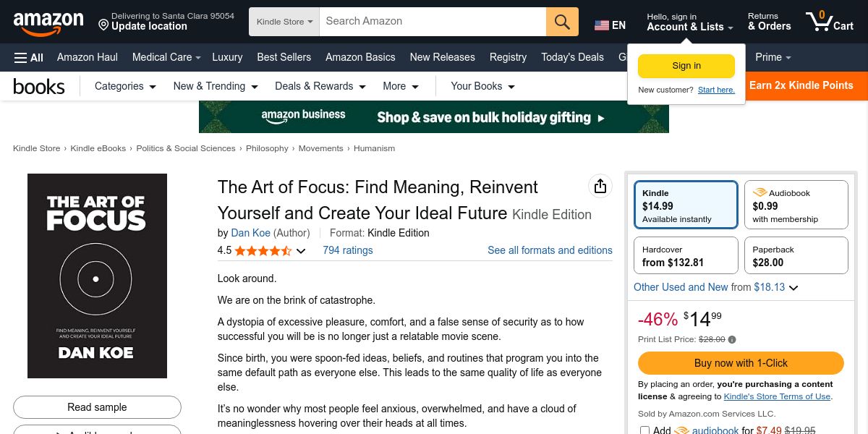This screenshot has height=434, width=868.
Task: Open the Best Sellers nav item
Action: pos(284,57)
